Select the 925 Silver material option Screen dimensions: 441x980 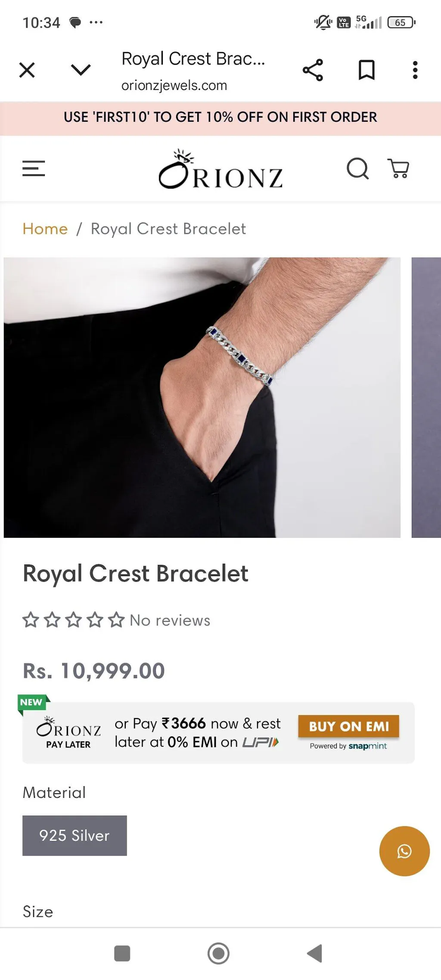75,835
